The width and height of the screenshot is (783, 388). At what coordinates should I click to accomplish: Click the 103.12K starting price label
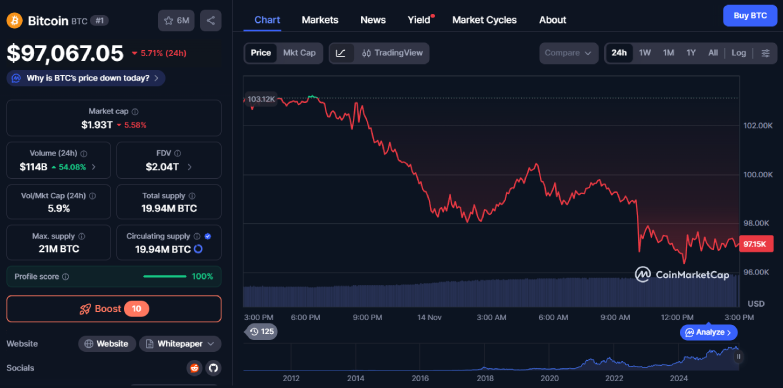click(x=261, y=99)
